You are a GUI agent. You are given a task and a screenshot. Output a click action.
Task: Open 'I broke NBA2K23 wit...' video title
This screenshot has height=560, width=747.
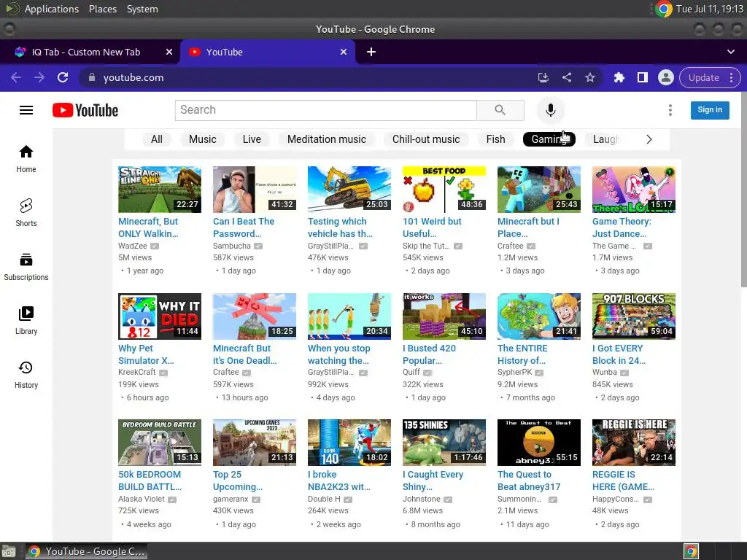[x=338, y=481]
